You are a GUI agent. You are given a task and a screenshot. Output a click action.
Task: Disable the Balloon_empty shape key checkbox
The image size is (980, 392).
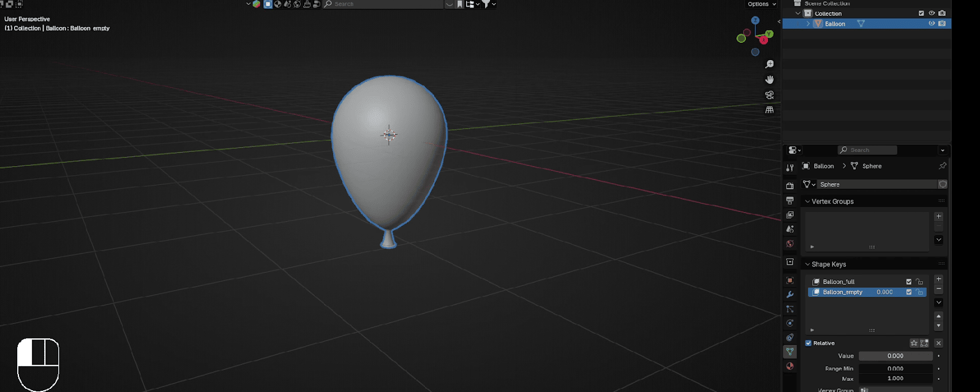(909, 292)
